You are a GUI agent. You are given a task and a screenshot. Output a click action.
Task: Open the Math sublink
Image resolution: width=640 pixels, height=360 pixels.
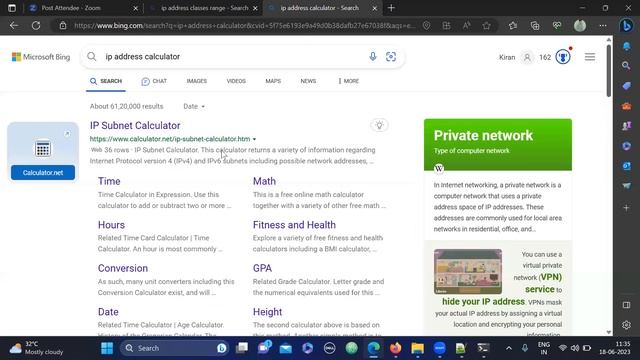click(x=264, y=181)
